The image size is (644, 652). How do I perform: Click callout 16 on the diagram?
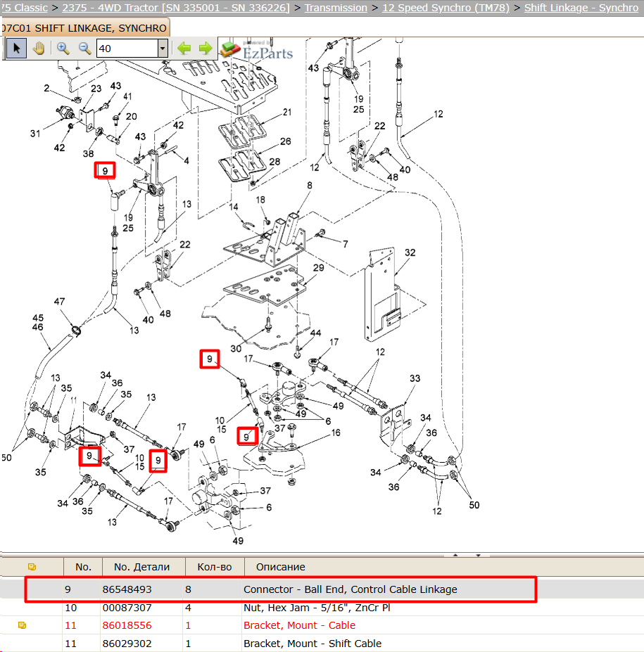point(336,433)
